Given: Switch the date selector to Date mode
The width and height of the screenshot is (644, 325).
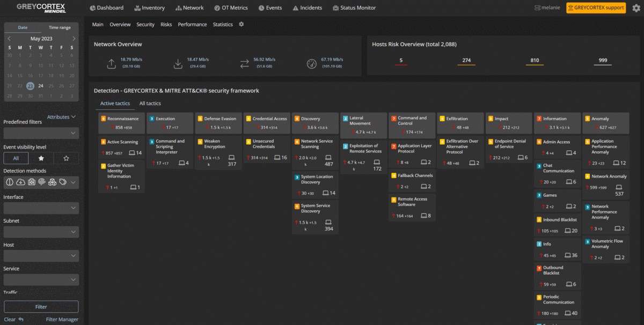Looking at the screenshot, I should (x=23, y=27).
